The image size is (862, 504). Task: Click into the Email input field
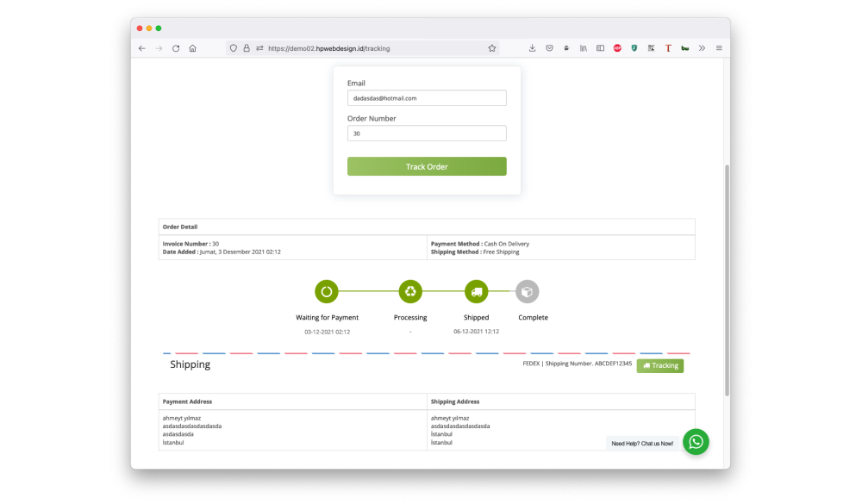(x=427, y=98)
